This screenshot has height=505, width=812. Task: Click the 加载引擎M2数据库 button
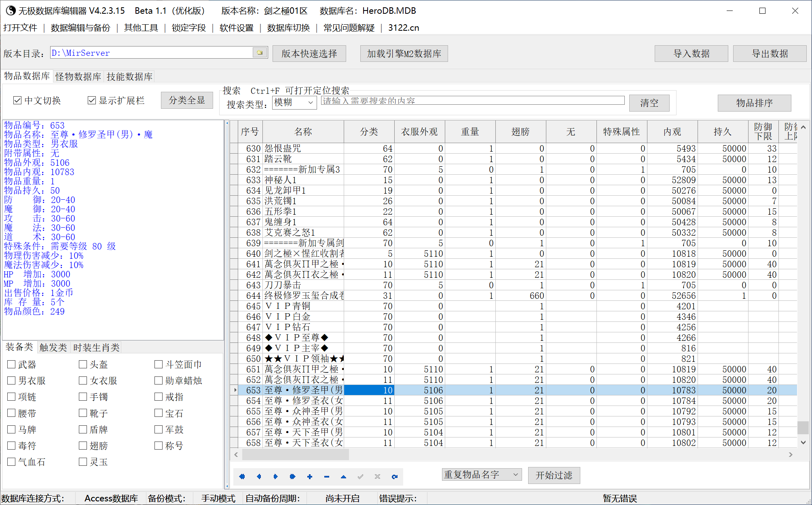point(404,54)
